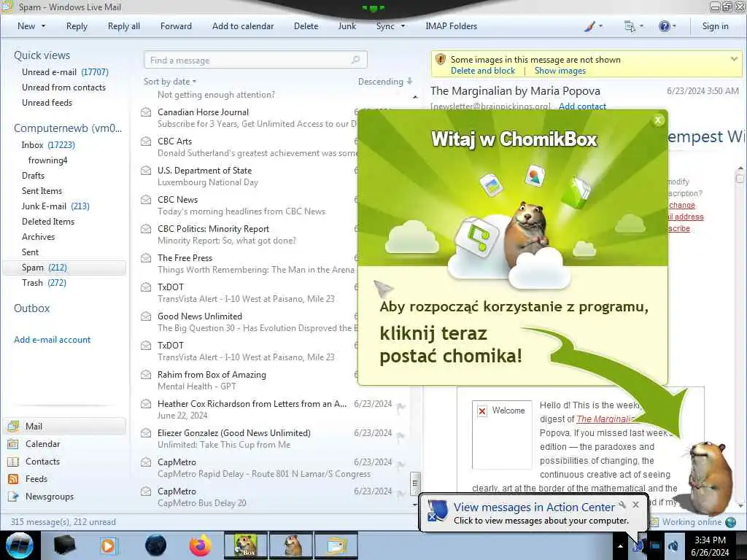Forward the selected message
The height and width of the screenshot is (560, 747).
pos(176,26)
